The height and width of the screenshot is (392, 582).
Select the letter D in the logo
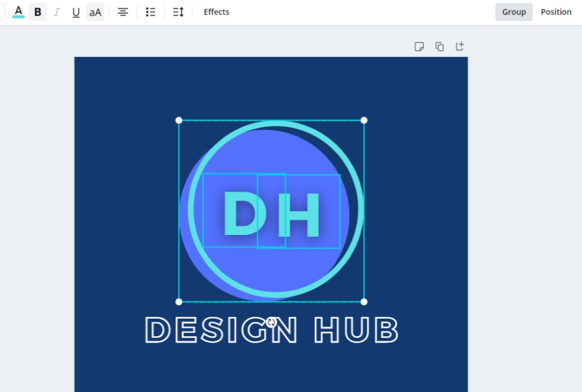(x=244, y=213)
